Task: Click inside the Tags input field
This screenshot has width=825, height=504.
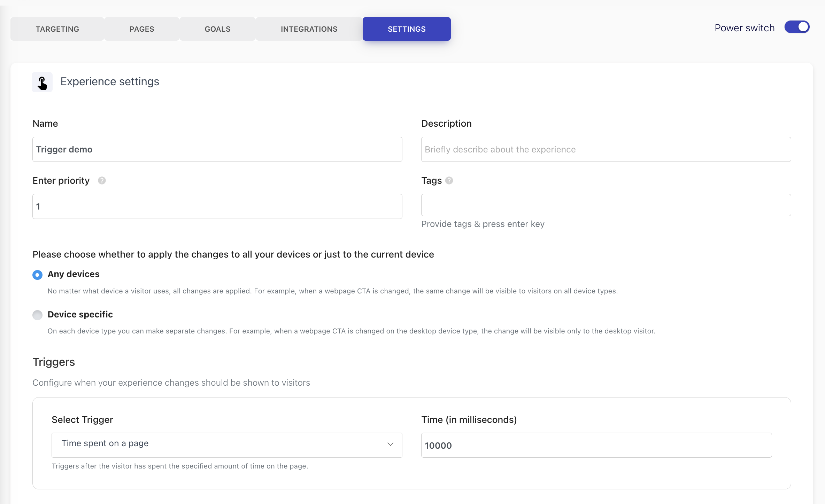Action: pyautogui.click(x=606, y=205)
